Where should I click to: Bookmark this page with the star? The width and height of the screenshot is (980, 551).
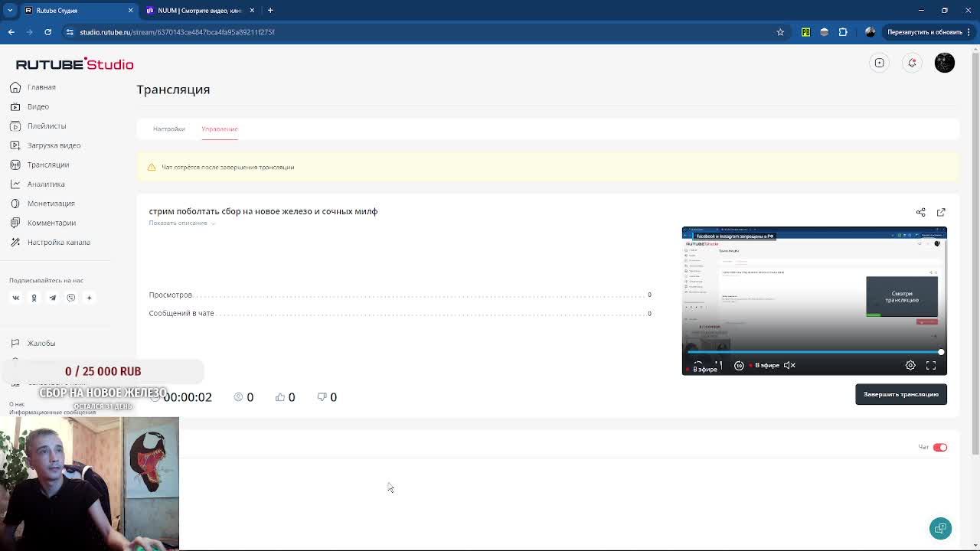coord(780,32)
